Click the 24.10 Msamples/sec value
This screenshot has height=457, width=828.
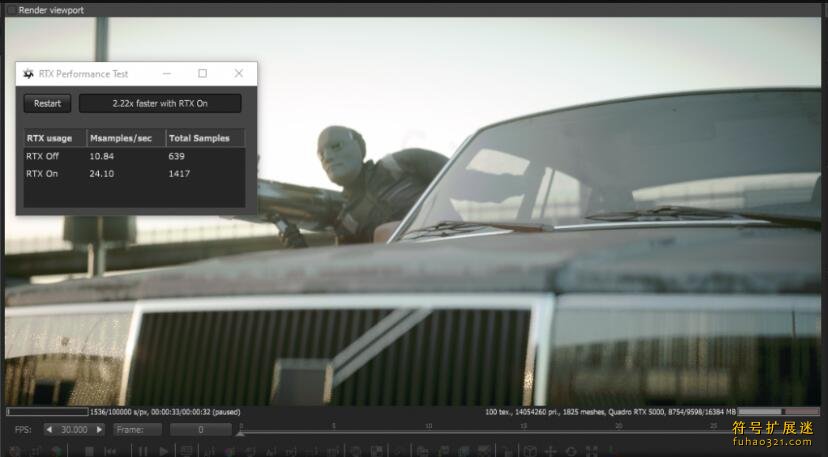pos(101,173)
